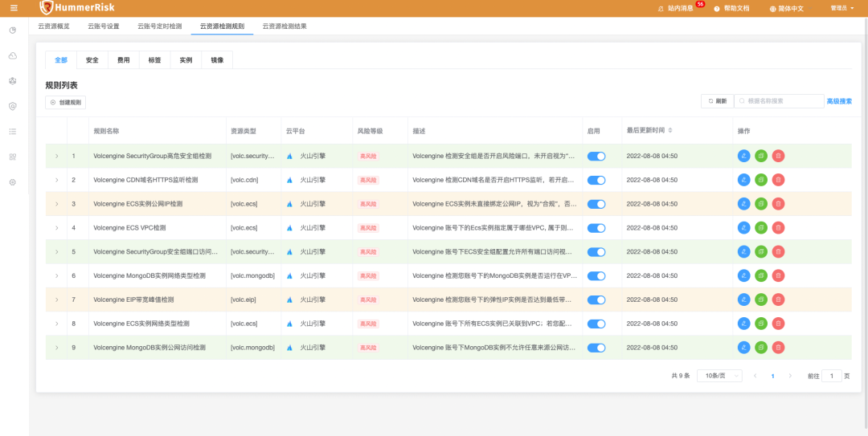
Task: Select the 安全 category tab
Action: (x=92, y=59)
